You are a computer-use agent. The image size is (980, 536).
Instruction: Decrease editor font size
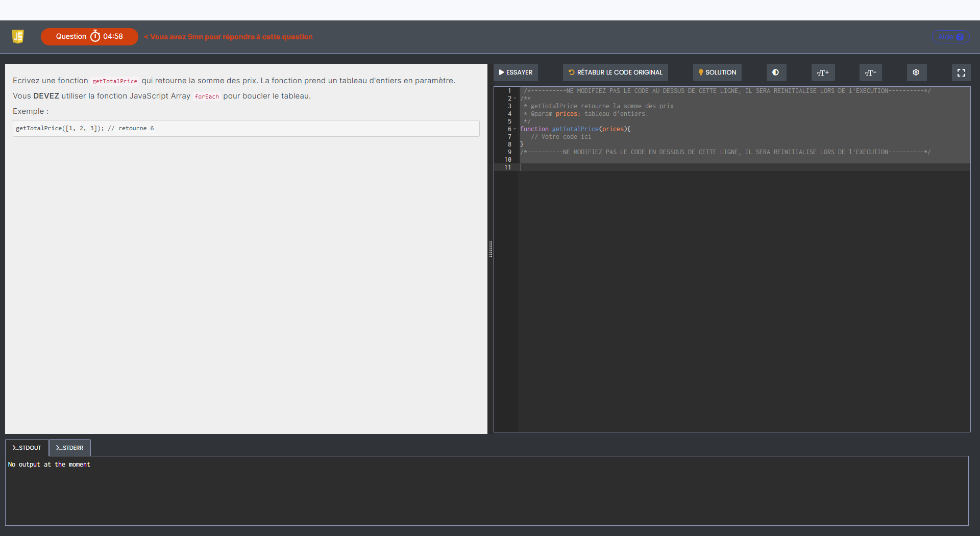(870, 72)
